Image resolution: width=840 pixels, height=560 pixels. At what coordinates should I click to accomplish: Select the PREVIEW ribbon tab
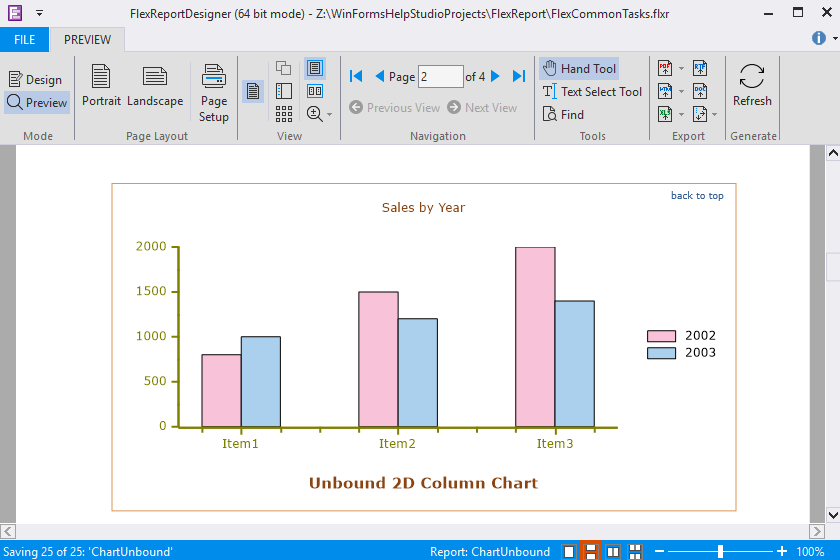pyautogui.click(x=88, y=39)
